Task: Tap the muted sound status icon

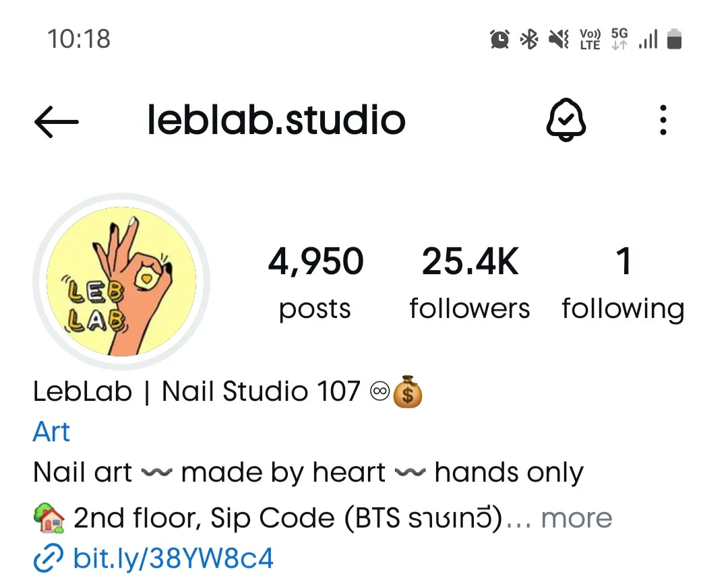Action: (x=559, y=39)
